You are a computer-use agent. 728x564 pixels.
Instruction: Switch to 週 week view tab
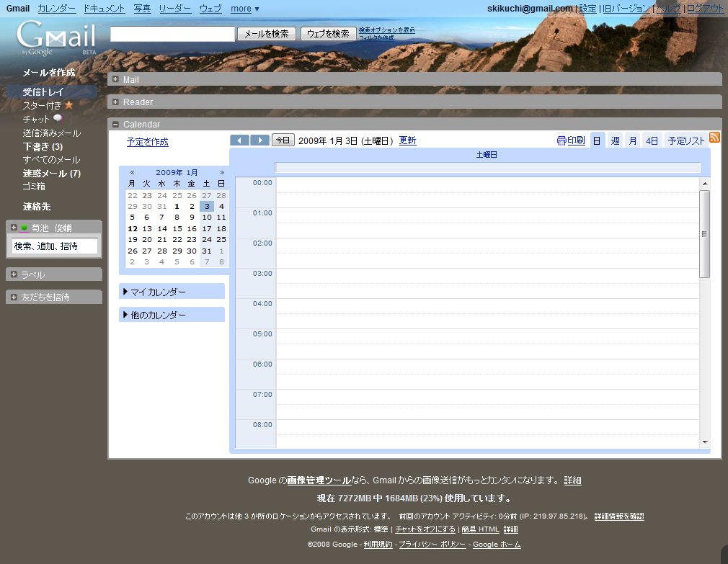(615, 140)
